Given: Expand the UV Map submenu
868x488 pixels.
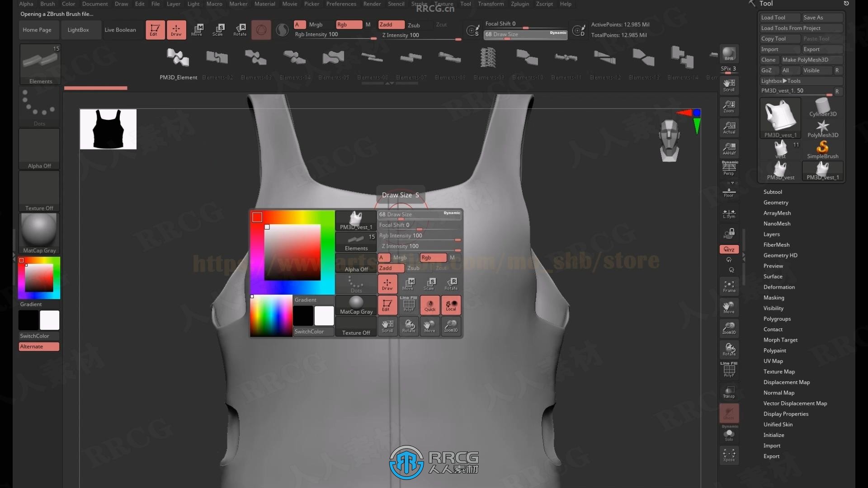Looking at the screenshot, I should pyautogui.click(x=773, y=361).
